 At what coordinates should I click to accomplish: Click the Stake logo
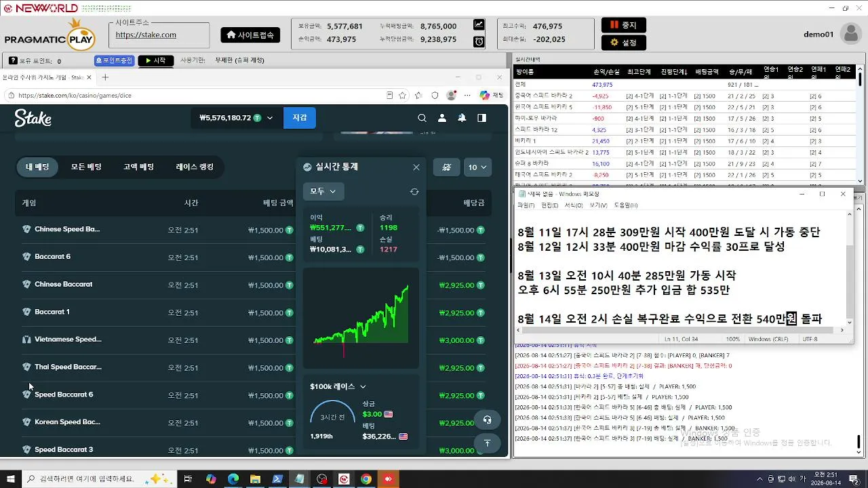pyautogui.click(x=33, y=118)
